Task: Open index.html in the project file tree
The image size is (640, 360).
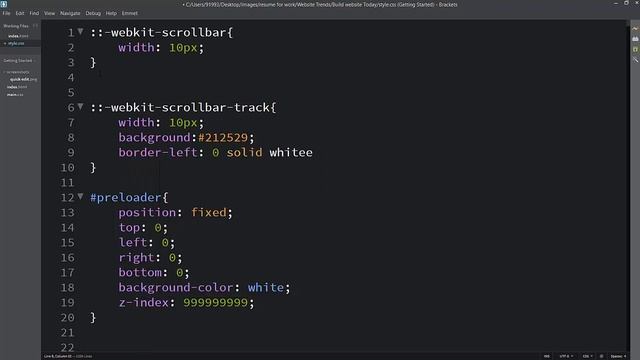Action: 17,87
